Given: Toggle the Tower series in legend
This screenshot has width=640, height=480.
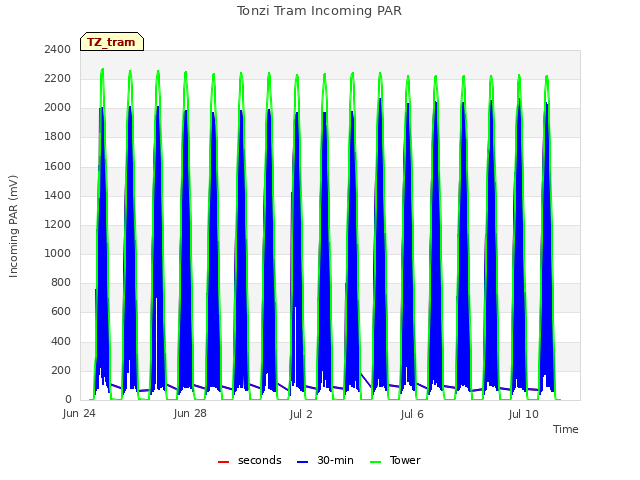Looking at the screenshot, I should click(x=395, y=460).
